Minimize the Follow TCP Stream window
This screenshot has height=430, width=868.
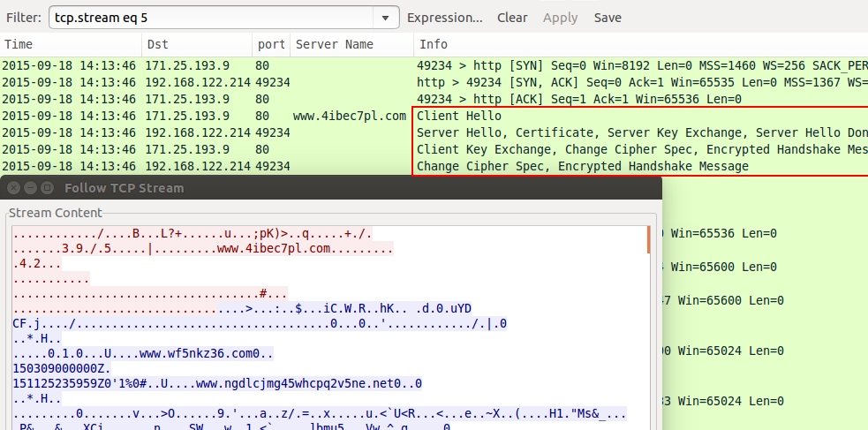click(31, 187)
